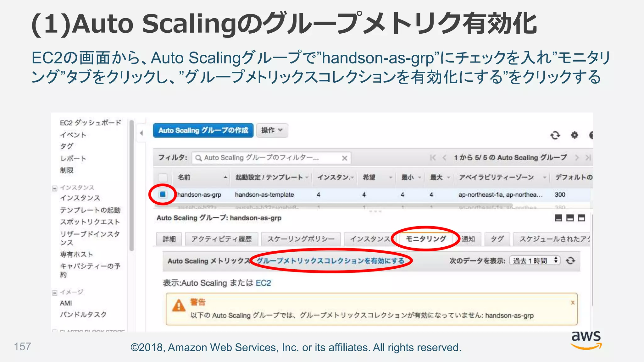This screenshot has width=644, height=362.
Task: Open the settings gear icon
Action: click(575, 135)
